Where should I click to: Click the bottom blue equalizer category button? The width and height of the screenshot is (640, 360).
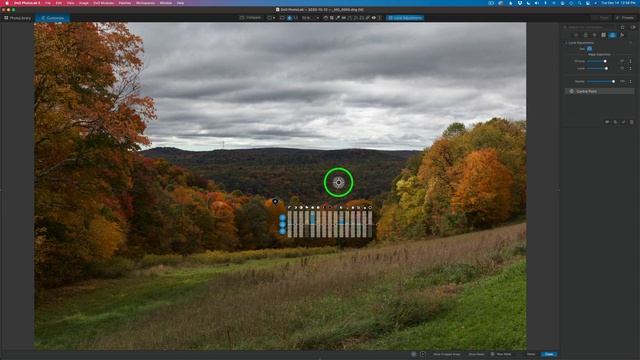(x=282, y=231)
